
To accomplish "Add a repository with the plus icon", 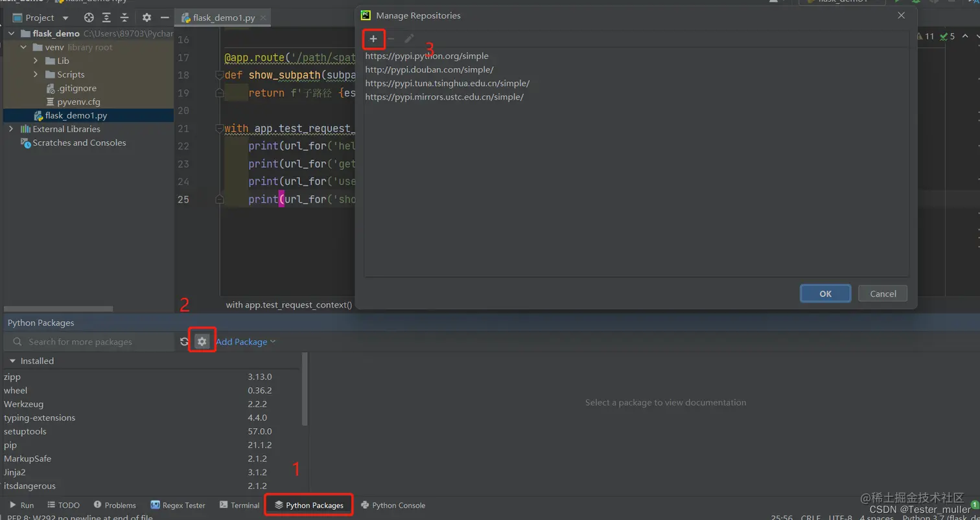I will pos(373,40).
